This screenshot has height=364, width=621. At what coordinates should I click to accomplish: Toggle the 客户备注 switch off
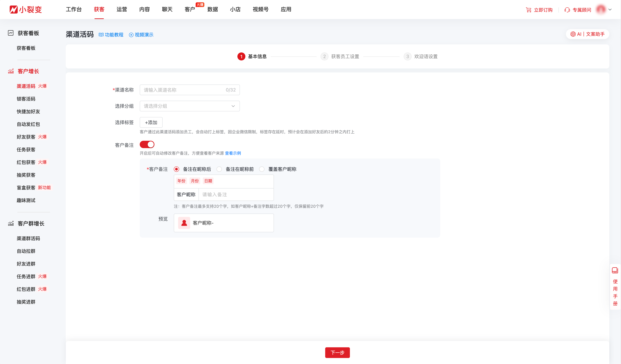[x=147, y=144]
